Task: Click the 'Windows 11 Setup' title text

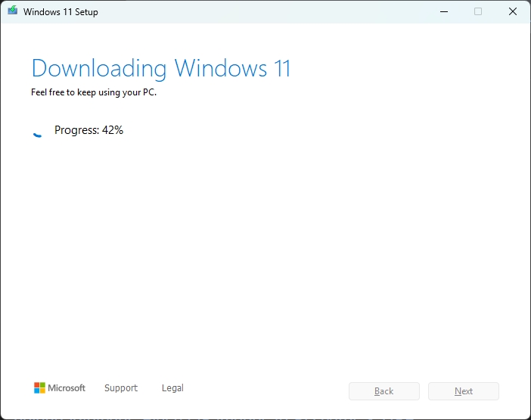Action: [61, 12]
